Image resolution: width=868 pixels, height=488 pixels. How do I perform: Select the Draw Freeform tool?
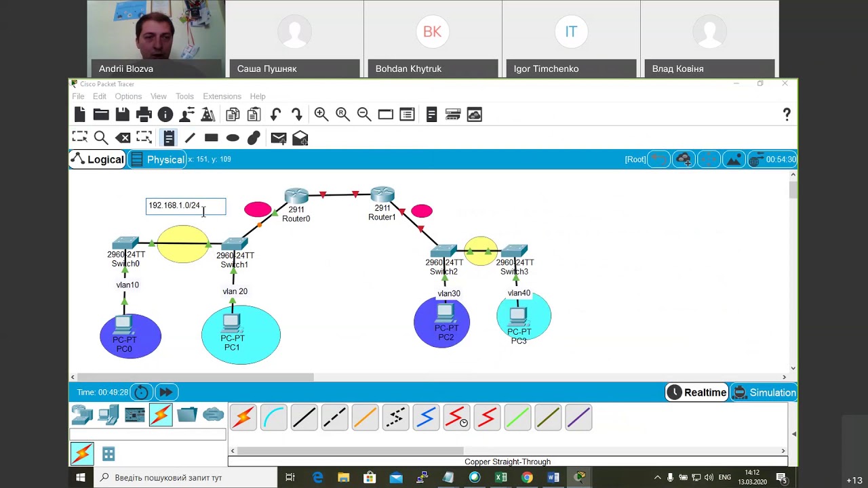254,138
